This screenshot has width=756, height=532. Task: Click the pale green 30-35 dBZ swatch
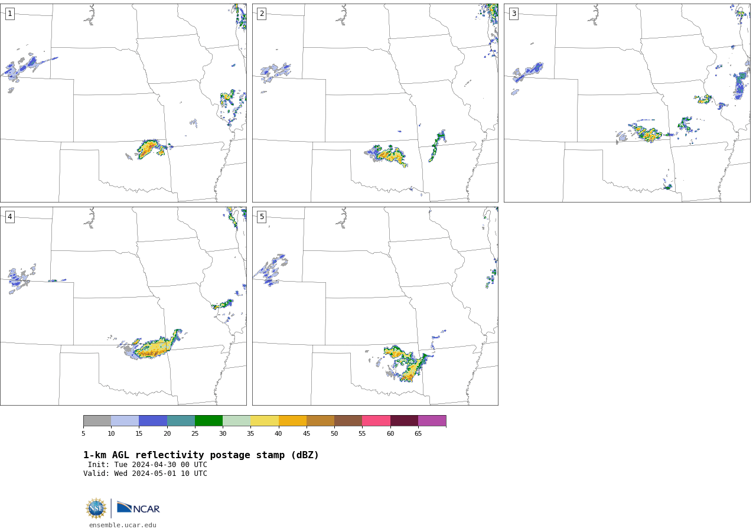(237, 421)
